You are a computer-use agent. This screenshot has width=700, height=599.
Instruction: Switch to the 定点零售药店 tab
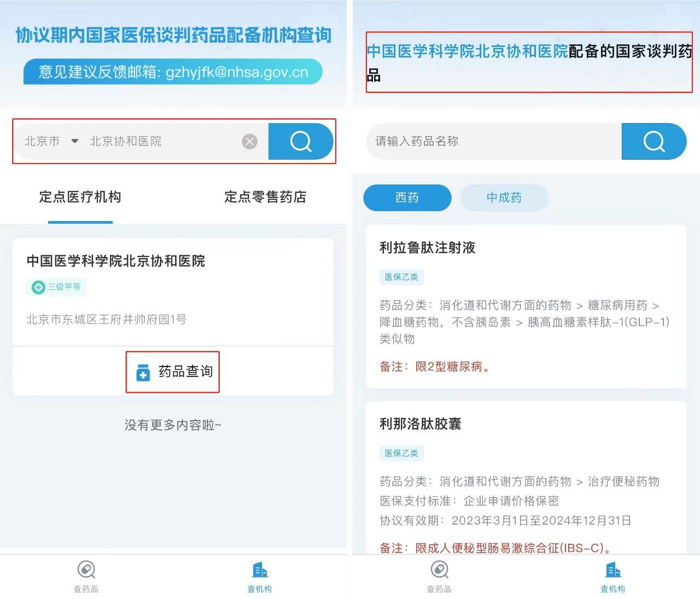[265, 197]
